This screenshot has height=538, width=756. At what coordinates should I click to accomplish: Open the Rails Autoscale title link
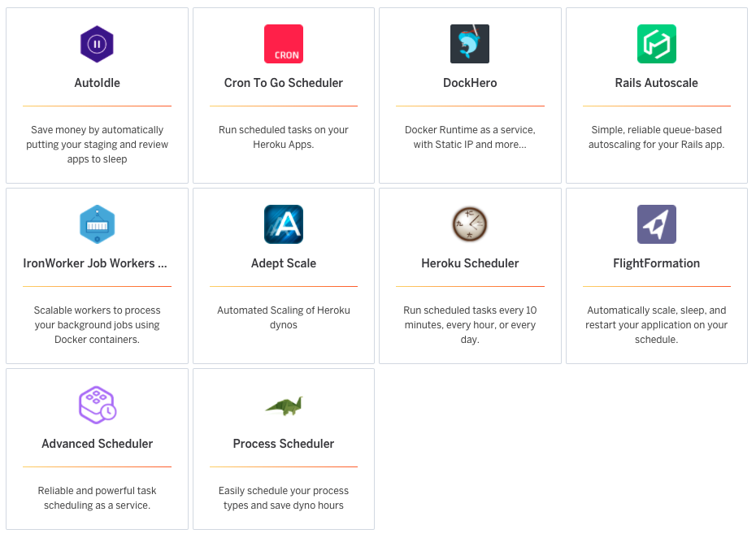(656, 83)
